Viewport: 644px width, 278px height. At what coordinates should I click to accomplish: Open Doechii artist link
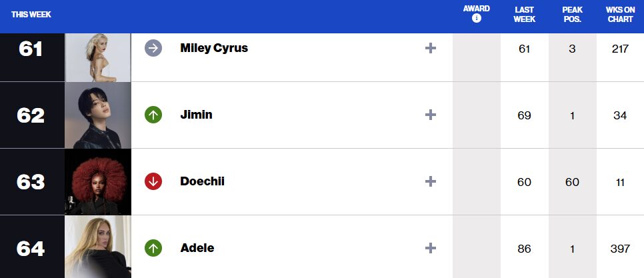tap(202, 181)
